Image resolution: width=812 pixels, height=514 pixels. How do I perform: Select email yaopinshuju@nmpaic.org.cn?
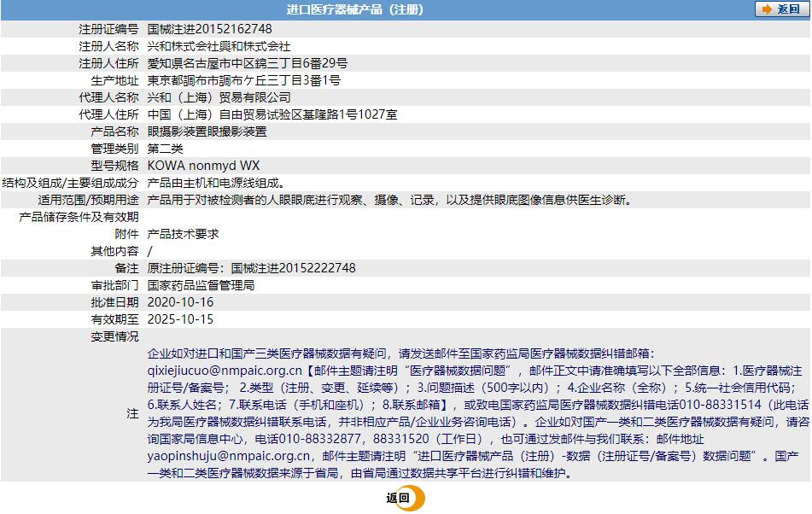(x=228, y=456)
